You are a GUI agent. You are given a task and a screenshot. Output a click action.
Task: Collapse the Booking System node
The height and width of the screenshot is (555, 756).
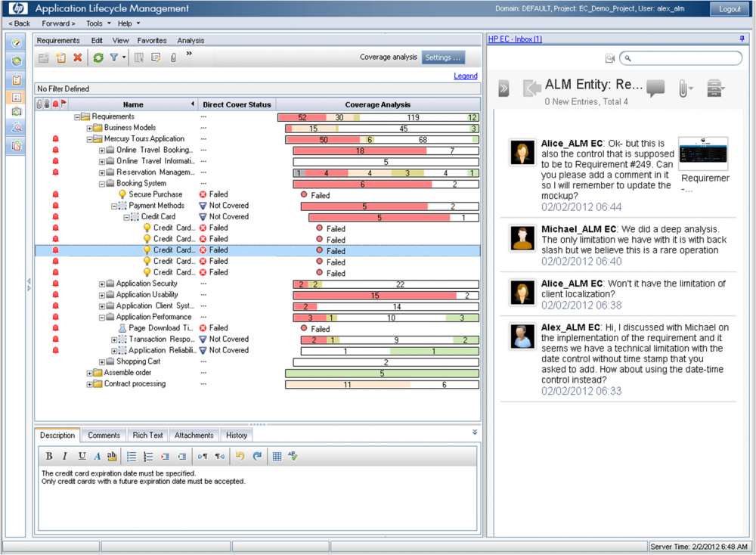pyautogui.click(x=102, y=184)
